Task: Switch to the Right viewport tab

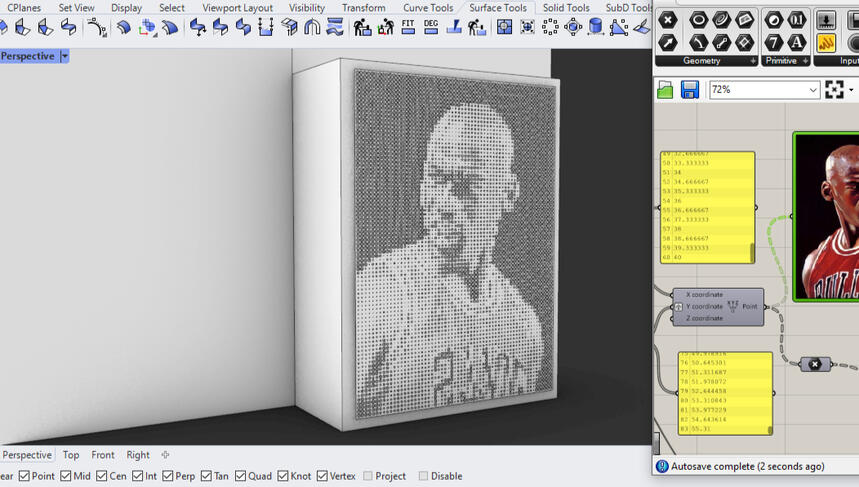Action: click(x=138, y=455)
